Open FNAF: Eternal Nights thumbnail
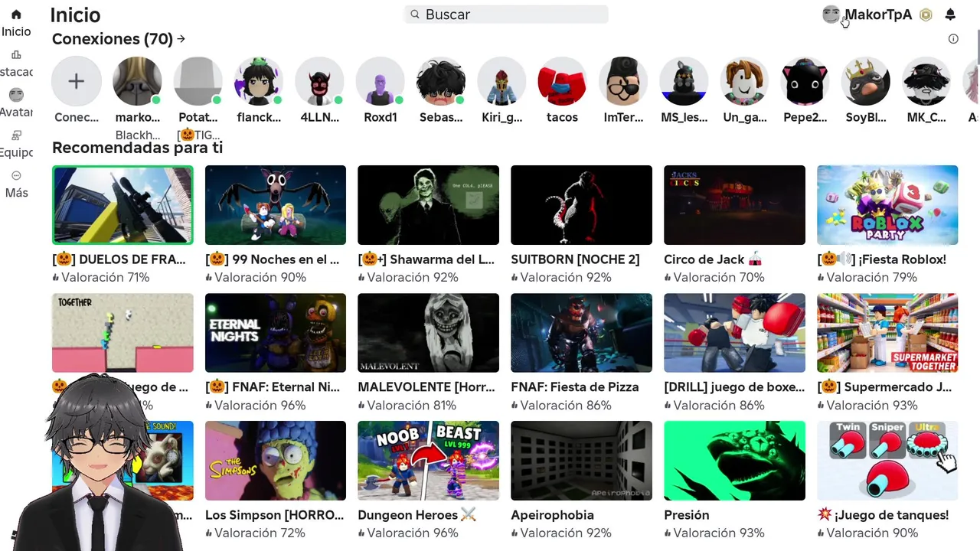Screen dimensions: 980x551 click(276, 333)
